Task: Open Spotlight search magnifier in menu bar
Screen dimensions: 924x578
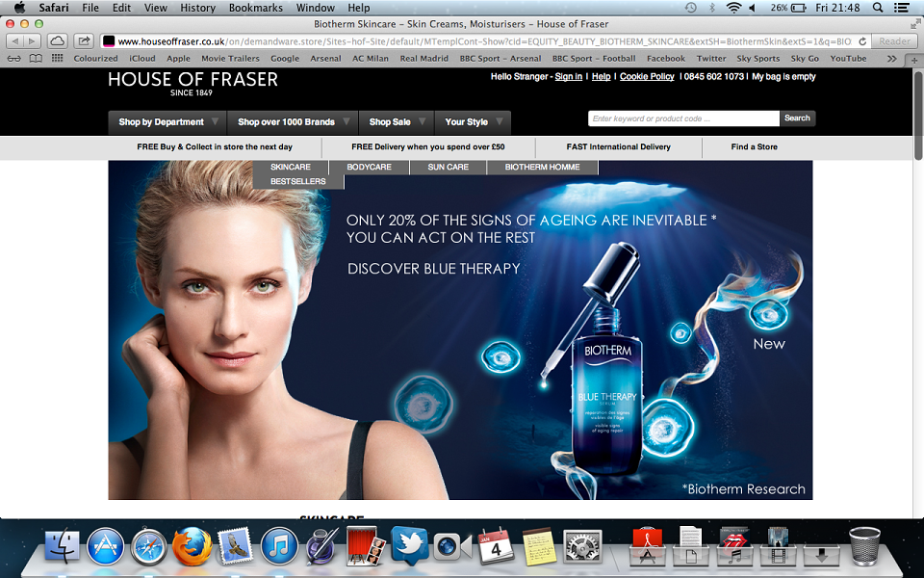Action: click(x=878, y=8)
